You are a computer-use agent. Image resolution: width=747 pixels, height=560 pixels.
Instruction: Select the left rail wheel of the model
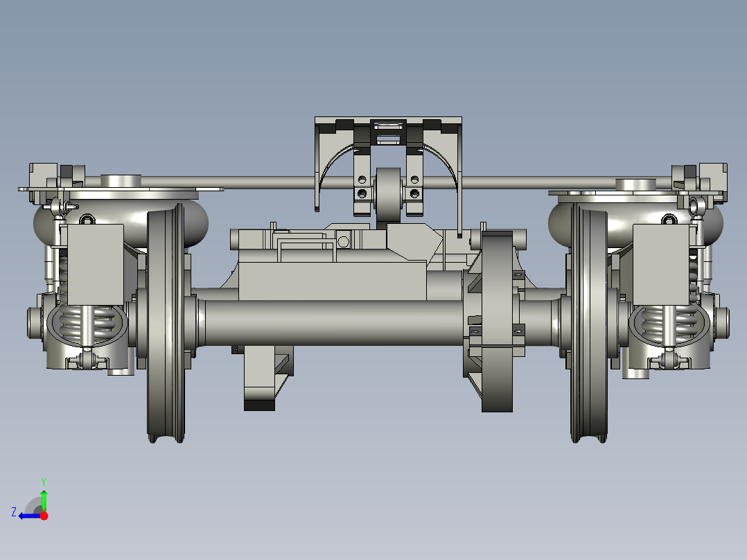166,323
